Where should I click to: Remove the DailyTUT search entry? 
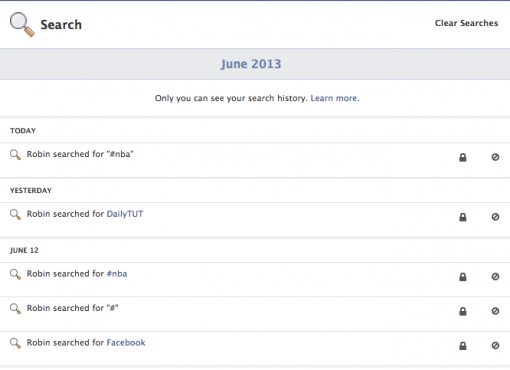click(x=495, y=217)
